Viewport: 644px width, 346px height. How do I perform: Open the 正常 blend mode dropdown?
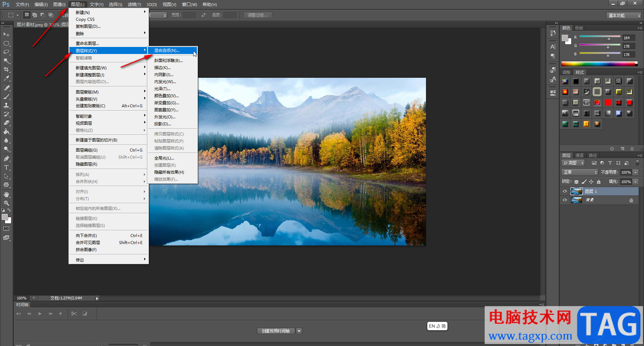[x=580, y=172]
